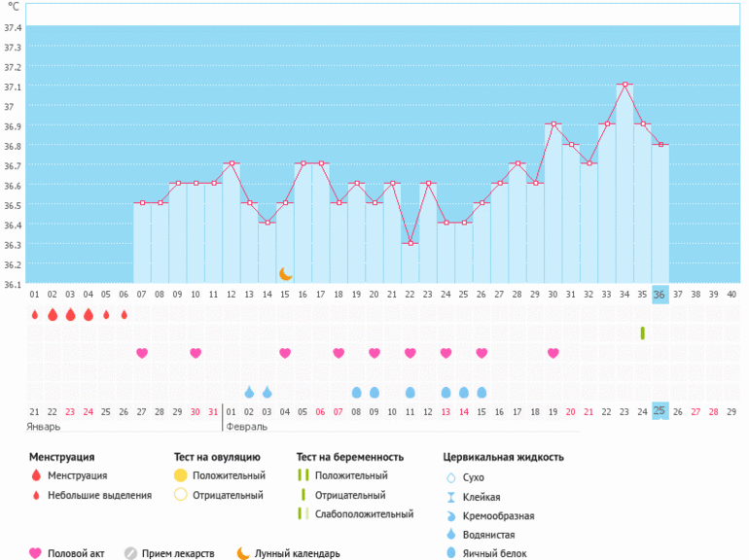Viewport: 749px width, 560px height.
Task: Click the highlighted date 25 in February
Action: (x=660, y=411)
